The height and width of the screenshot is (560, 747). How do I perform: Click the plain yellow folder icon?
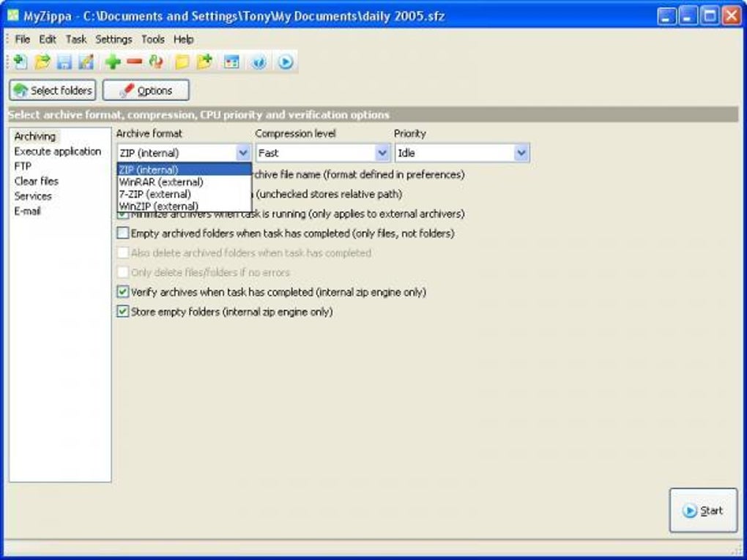182,62
